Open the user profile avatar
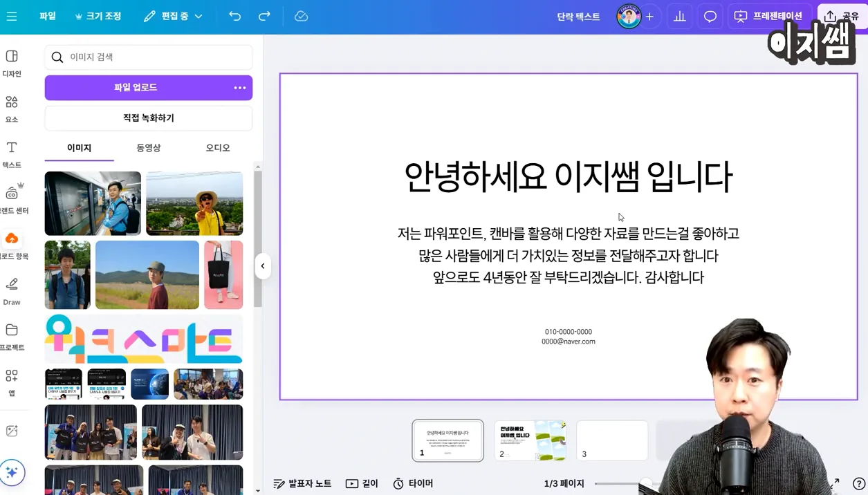The width and height of the screenshot is (868, 495). coord(629,17)
